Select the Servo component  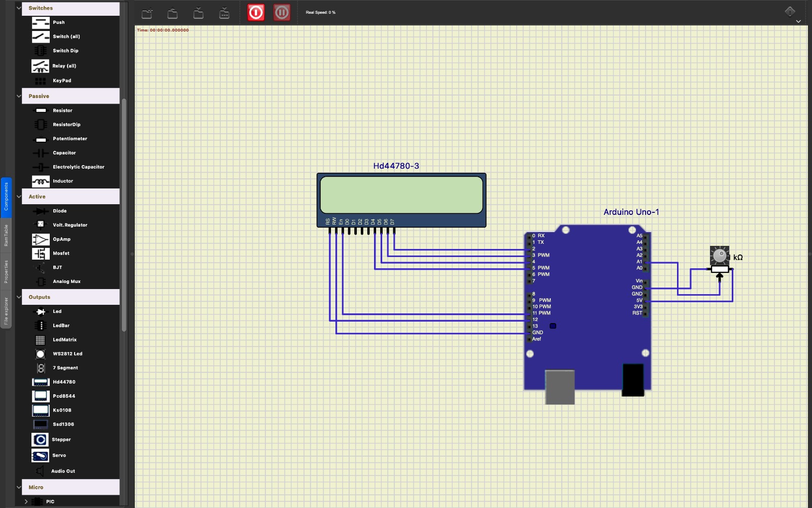tap(60, 455)
